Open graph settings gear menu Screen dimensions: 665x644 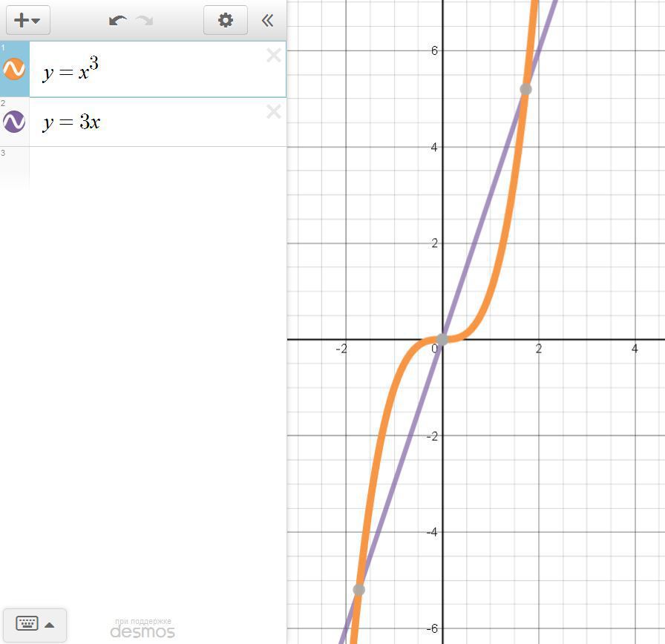pyautogui.click(x=225, y=20)
